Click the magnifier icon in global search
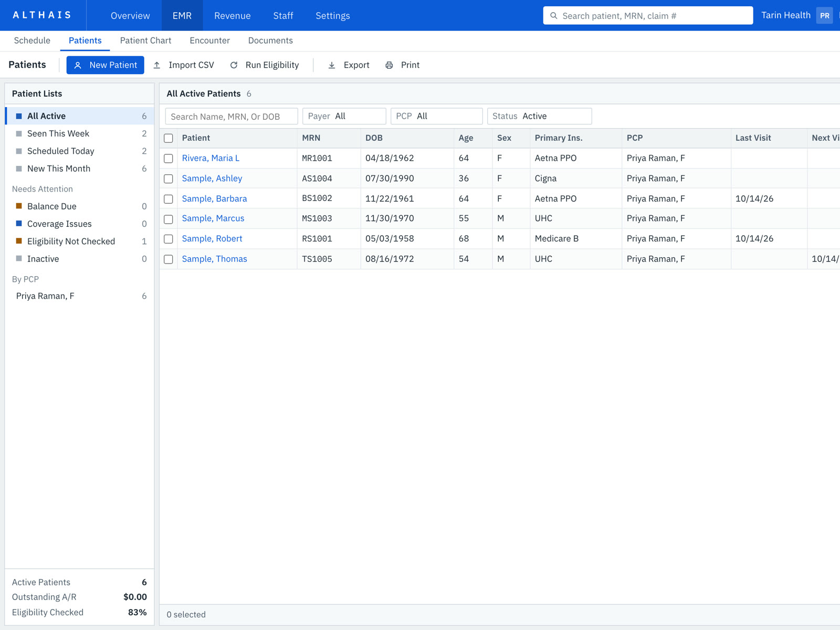This screenshot has height=630, width=840. (553, 16)
